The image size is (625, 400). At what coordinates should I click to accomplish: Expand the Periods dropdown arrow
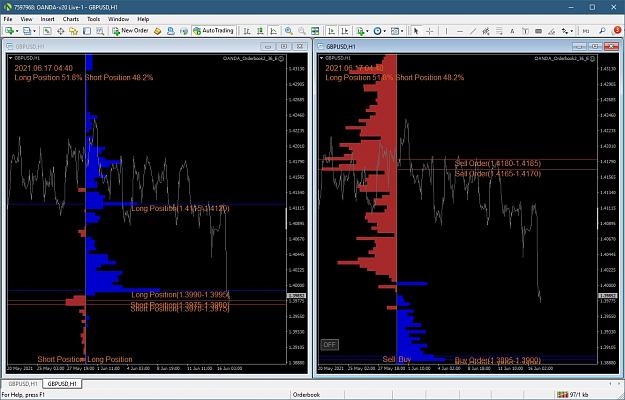tap(384, 31)
